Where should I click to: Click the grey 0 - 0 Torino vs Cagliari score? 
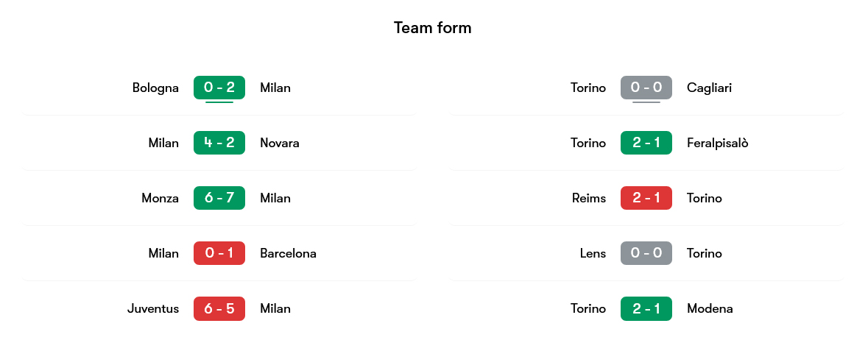click(646, 88)
